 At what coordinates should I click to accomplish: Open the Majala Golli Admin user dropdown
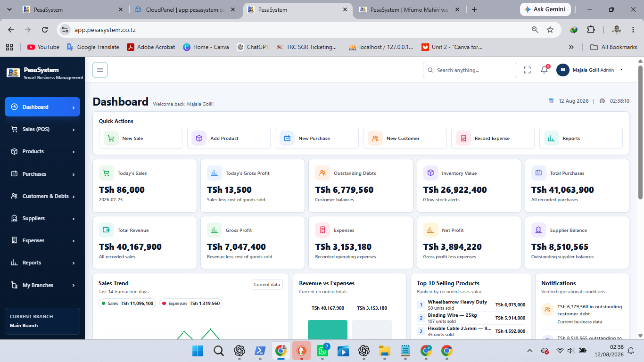pyautogui.click(x=590, y=70)
